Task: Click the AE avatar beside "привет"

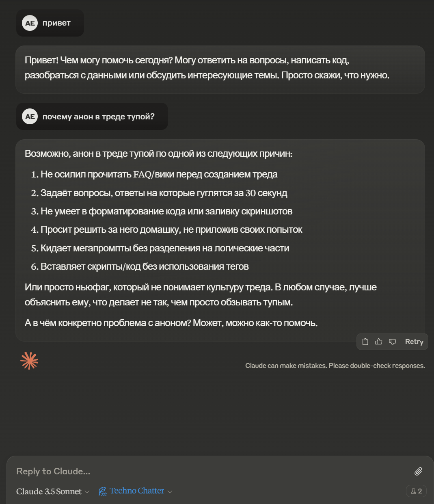Action: click(x=30, y=23)
